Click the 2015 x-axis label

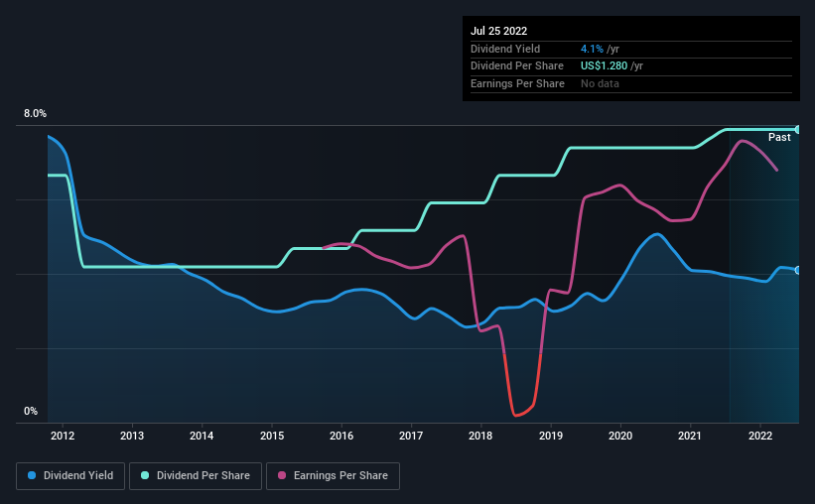[272, 436]
